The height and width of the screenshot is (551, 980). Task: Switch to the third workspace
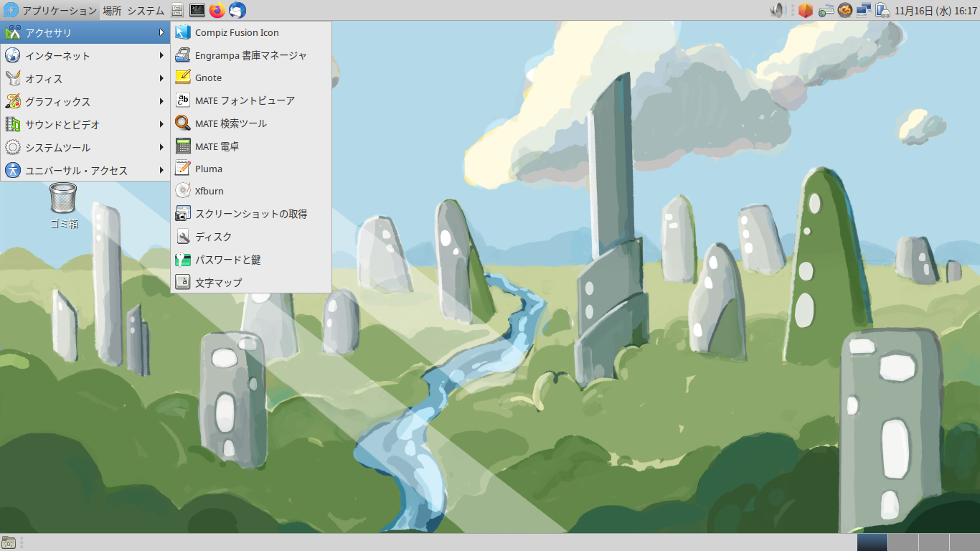933,542
